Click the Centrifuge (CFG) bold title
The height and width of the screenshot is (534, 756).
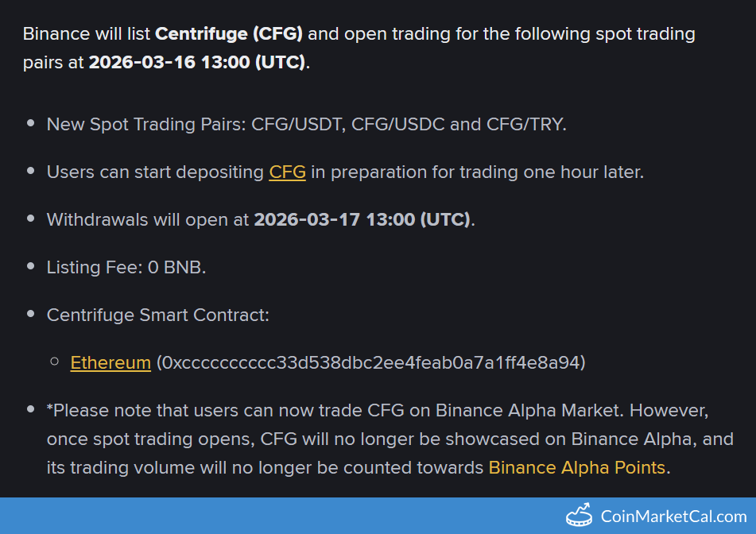(228, 33)
